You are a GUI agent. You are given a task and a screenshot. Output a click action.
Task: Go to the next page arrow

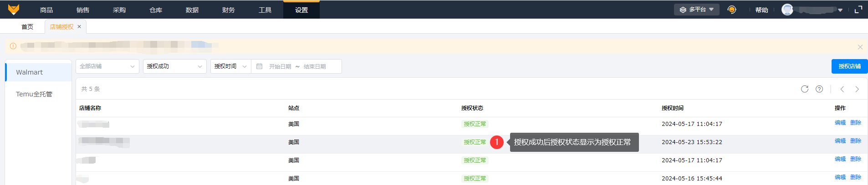[x=857, y=89]
